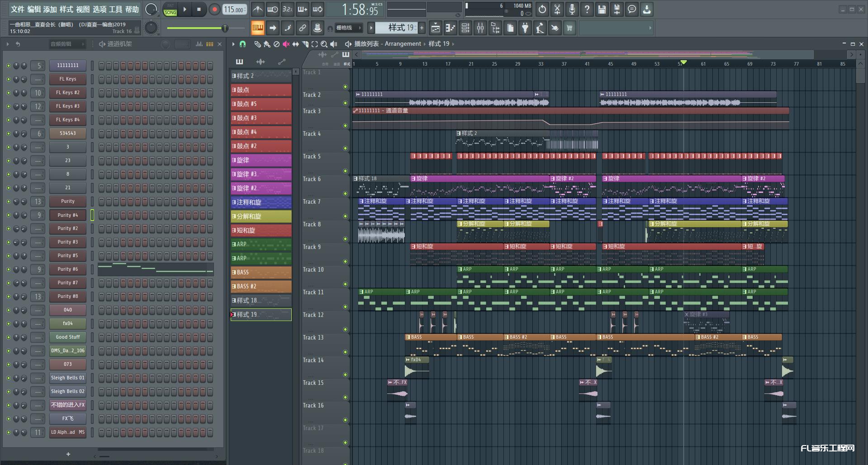
Task: Expand the Arrangement breadcrumb arrow
Action: coord(425,44)
